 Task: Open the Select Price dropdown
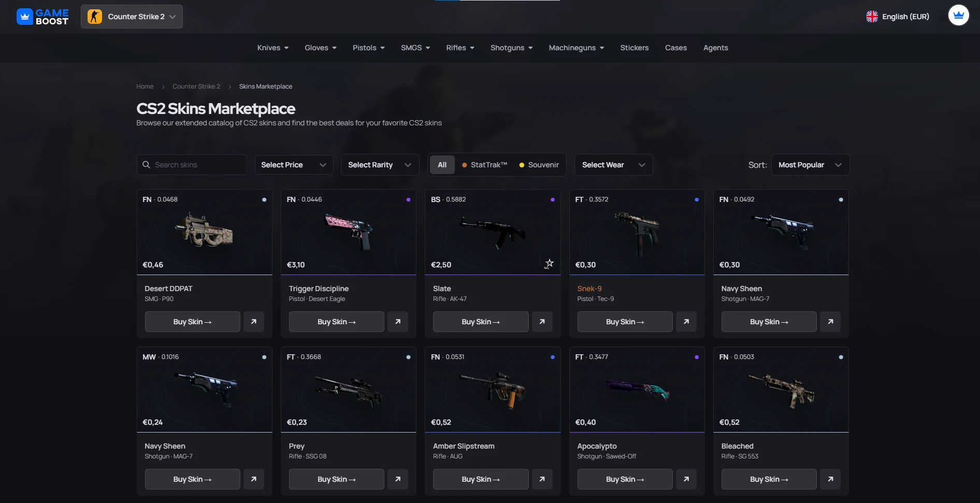(294, 165)
